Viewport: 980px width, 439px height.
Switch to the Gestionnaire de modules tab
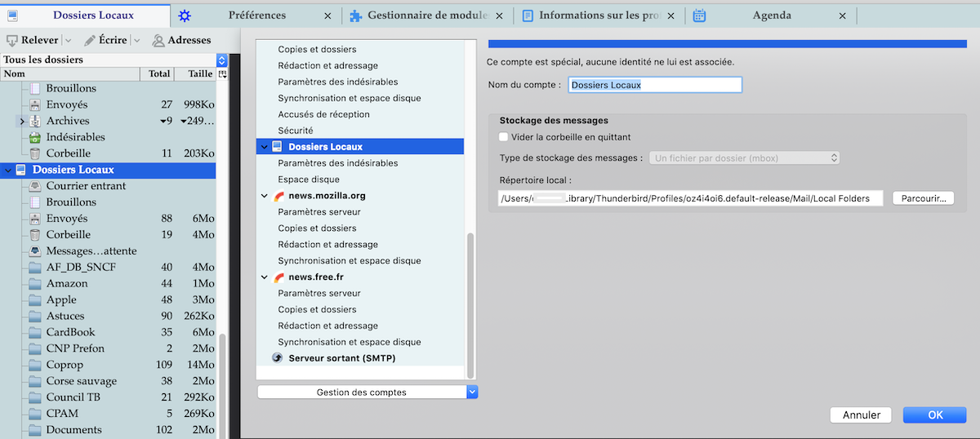click(x=427, y=16)
